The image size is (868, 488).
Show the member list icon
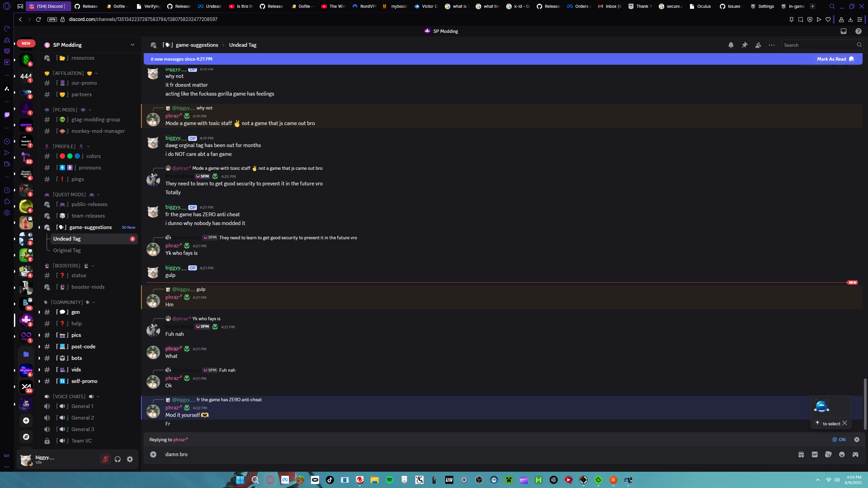coord(758,45)
